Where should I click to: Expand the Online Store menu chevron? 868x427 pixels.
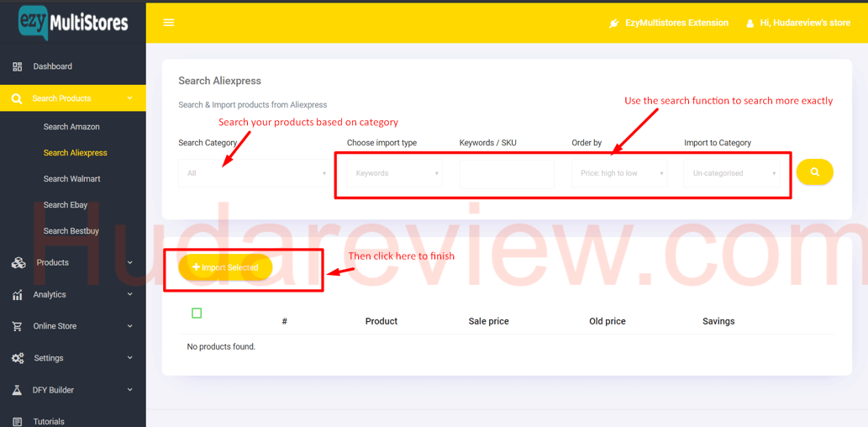[129, 325]
